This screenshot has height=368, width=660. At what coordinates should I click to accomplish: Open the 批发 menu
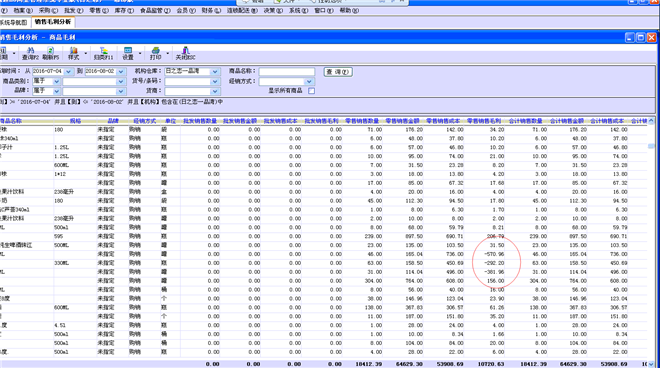(x=73, y=11)
